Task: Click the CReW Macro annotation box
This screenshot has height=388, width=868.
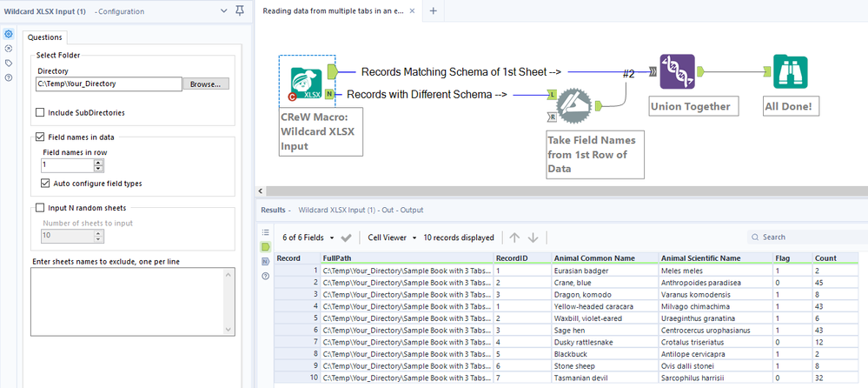Action: click(321, 132)
